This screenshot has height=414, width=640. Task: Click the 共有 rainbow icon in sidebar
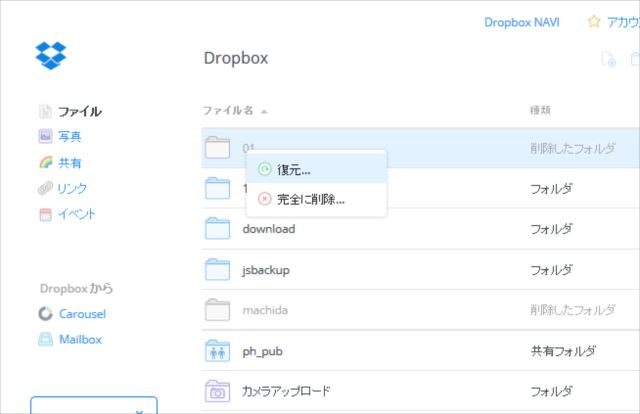pyautogui.click(x=45, y=162)
